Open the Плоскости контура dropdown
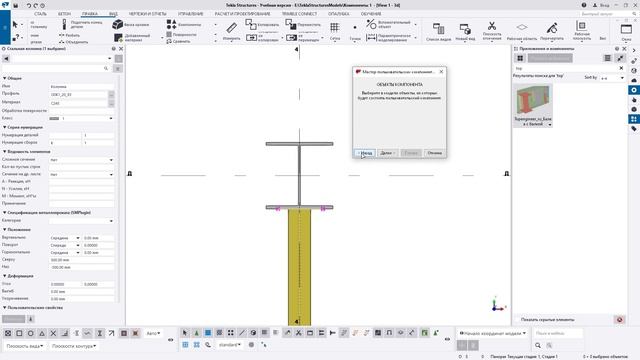This screenshot has height=360, width=640. pyautogui.click(x=74, y=346)
